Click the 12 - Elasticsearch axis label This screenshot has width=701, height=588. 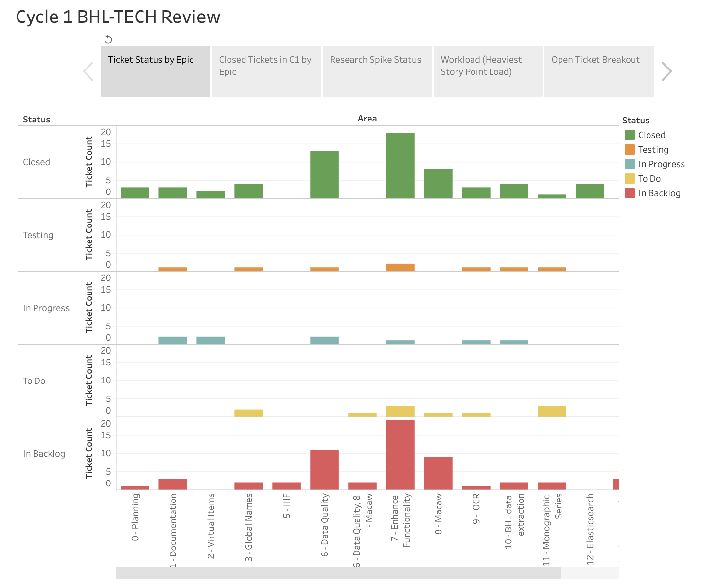[x=590, y=529]
